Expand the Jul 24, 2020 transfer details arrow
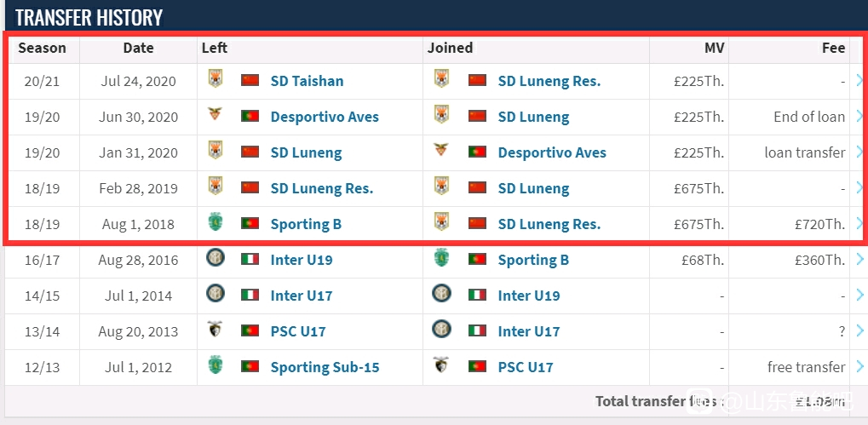The height and width of the screenshot is (425, 868). click(x=859, y=81)
